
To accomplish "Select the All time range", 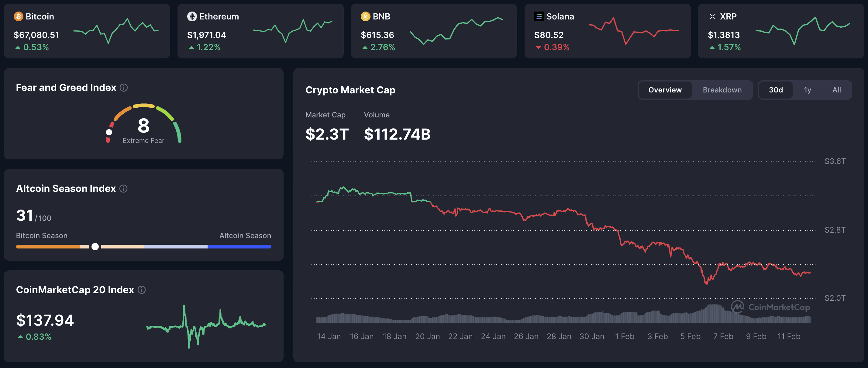I will point(836,90).
